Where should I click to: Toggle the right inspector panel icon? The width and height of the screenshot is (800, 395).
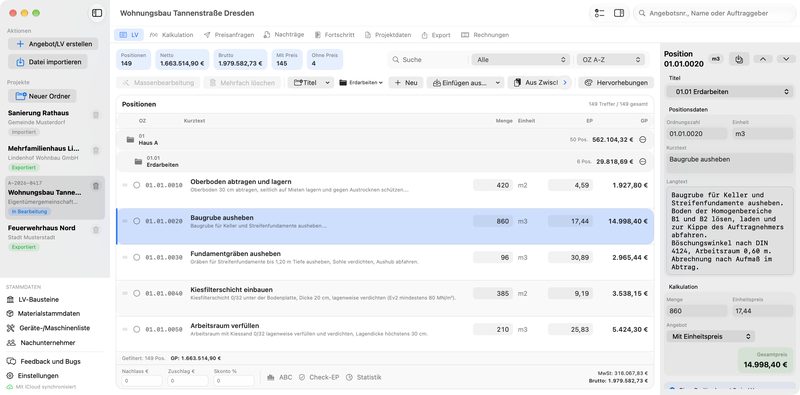[619, 13]
